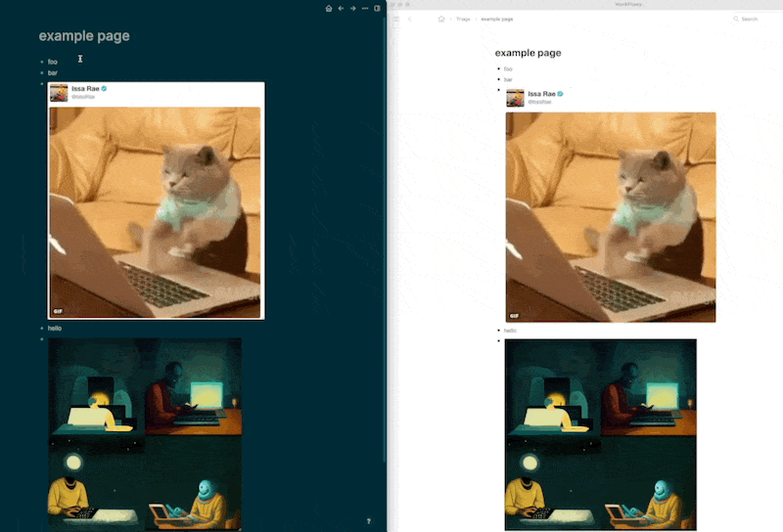
Task: Click the cat typing GIF in the dark pane
Action: click(x=155, y=212)
